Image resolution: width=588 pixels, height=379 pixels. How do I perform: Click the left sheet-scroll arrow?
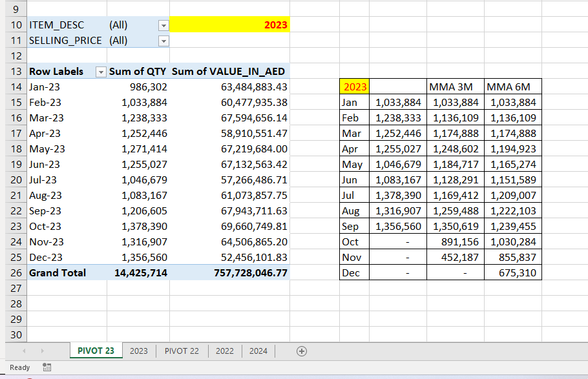24,351
